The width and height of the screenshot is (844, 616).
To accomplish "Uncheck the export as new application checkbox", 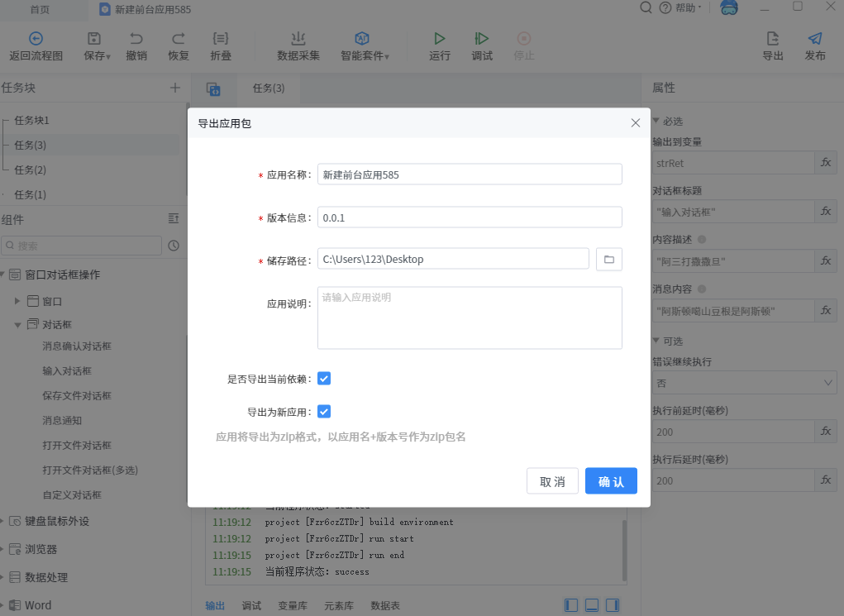I will (x=324, y=412).
